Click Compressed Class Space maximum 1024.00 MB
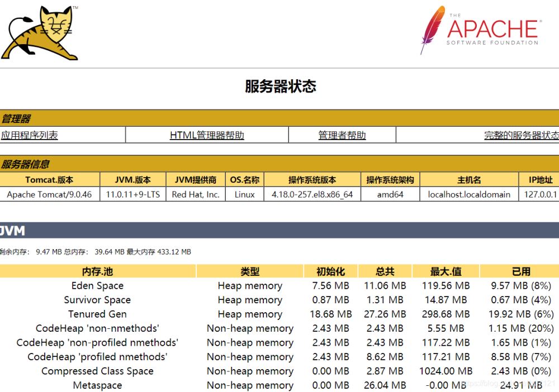 pos(446,371)
